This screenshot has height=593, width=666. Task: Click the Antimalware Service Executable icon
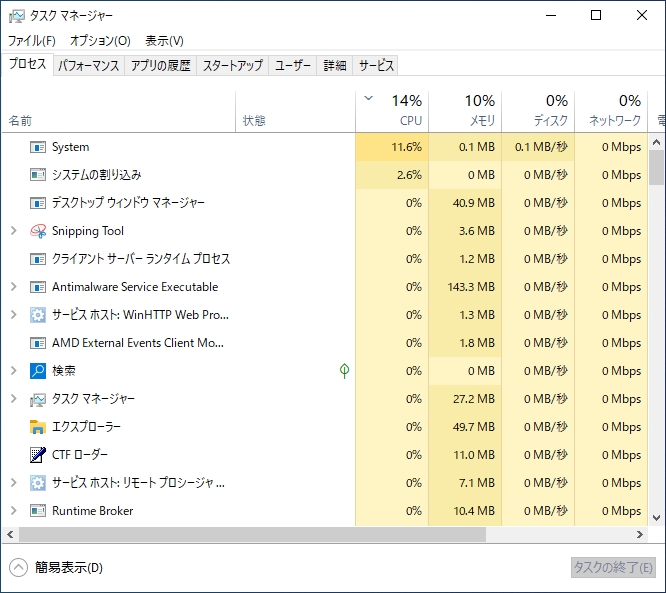38,287
